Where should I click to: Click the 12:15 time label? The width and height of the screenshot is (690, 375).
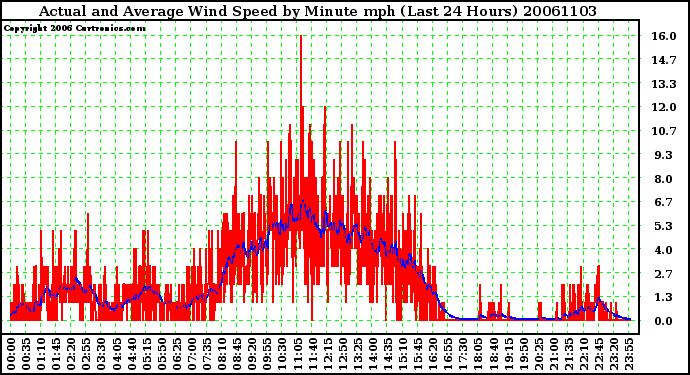point(328,354)
